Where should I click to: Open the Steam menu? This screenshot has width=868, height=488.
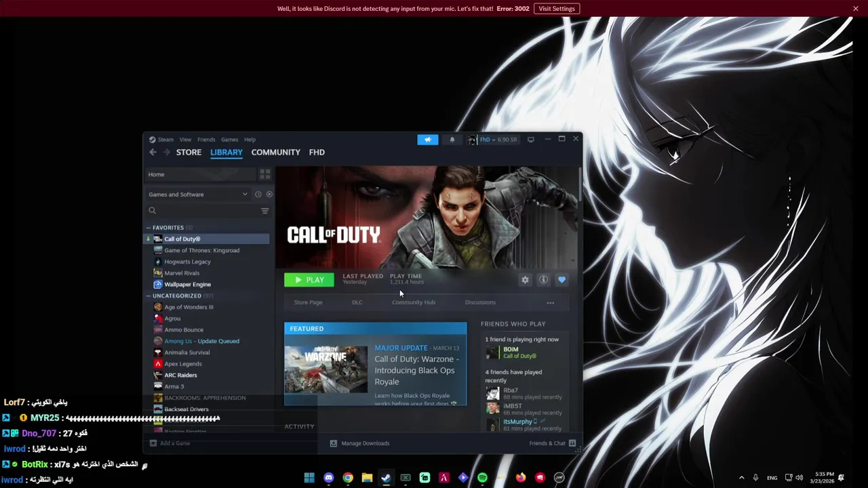(x=165, y=140)
